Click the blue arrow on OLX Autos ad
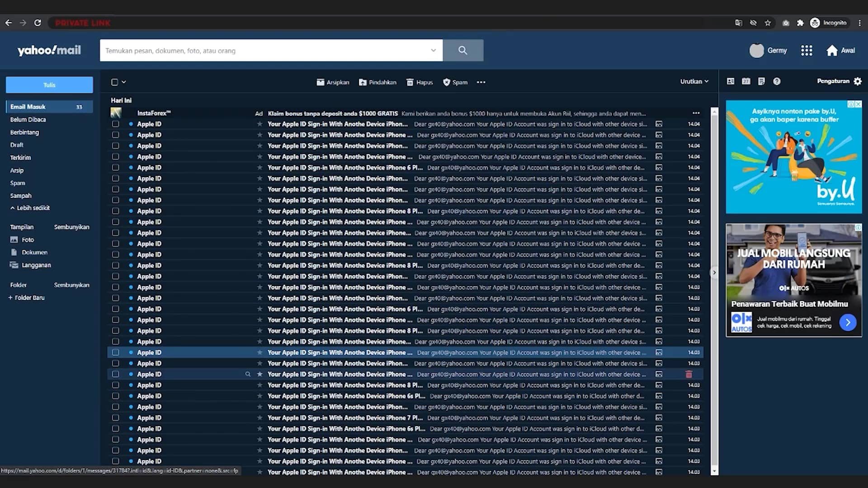This screenshot has height=488, width=868. pyautogui.click(x=848, y=322)
